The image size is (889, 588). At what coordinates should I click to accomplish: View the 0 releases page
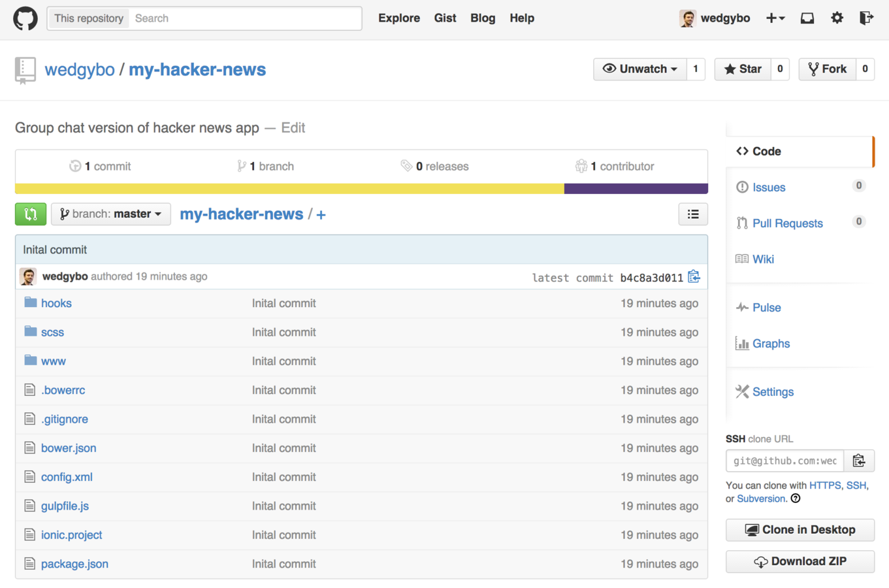(x=435, y=167)
